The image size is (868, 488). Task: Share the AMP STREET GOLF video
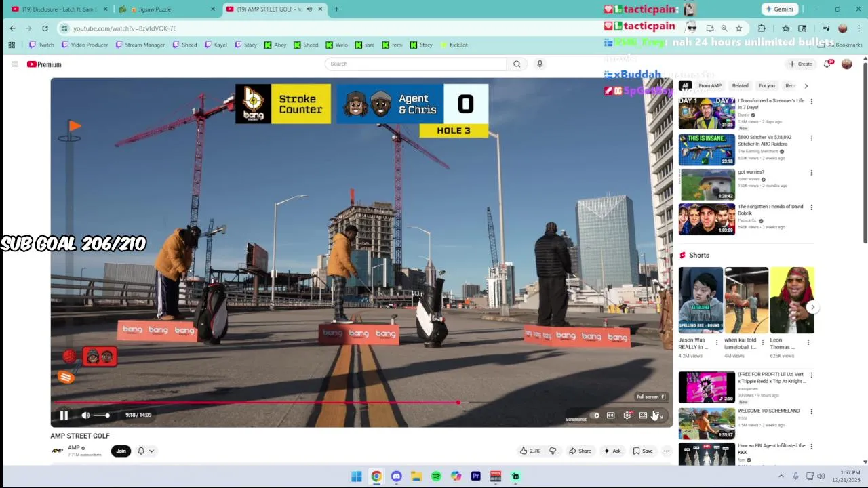click(580, 451)
